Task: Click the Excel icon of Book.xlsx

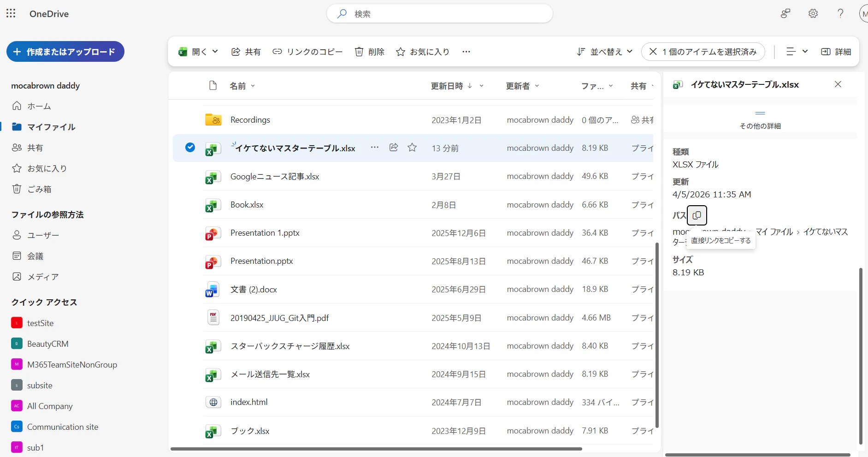Action: 213,205
